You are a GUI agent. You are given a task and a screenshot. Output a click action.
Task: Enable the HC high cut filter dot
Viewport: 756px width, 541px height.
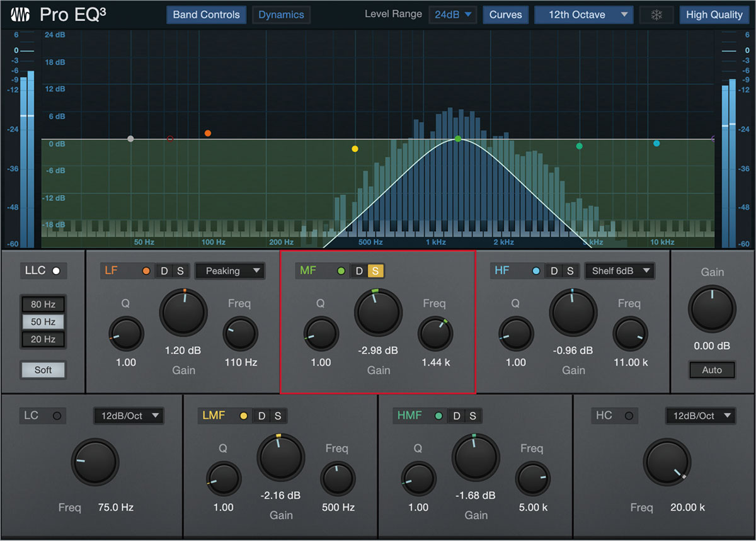(x=629, y=416)
